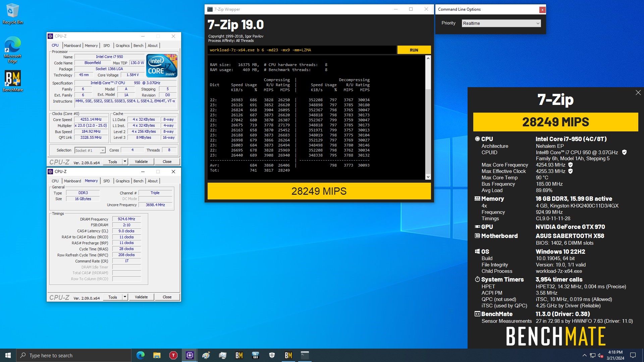Click the Close button in lower CPU-Z window

[167, 297]
